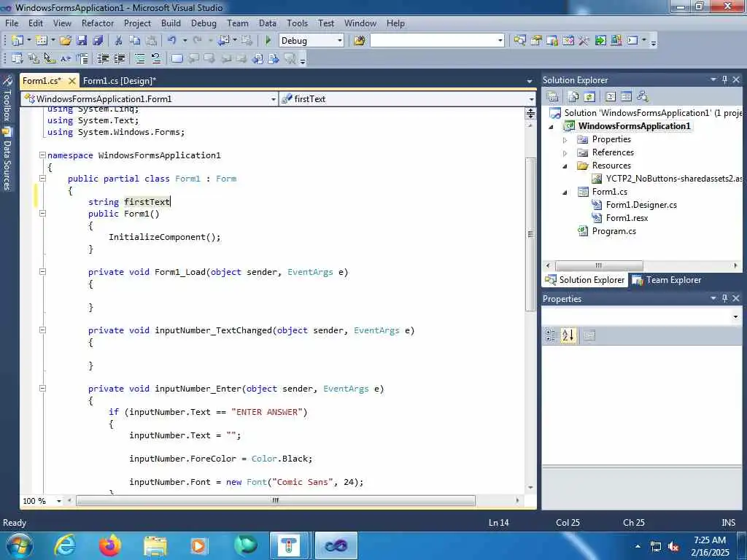Open the Command Window toolbar icon
Viewport: 747px width, 560px height.
(632, 41)
